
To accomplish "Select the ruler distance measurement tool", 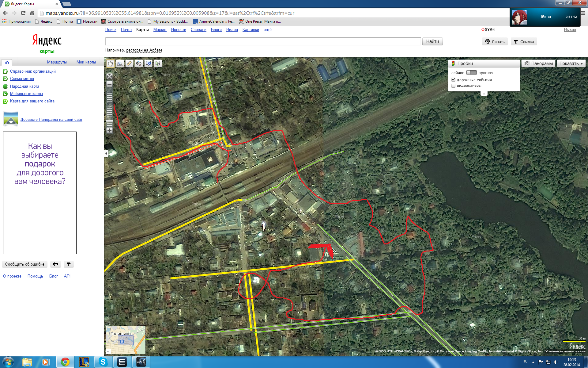I will (x=129, y=63).
